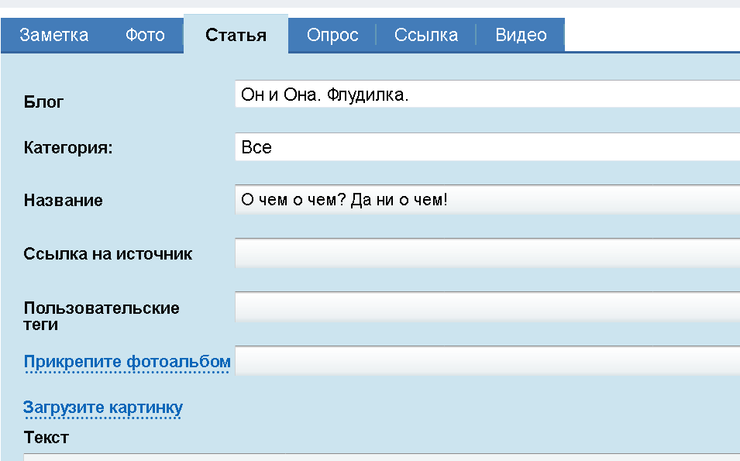Focus the empty 'Ссылка на источник' input

[x=486, y=254]
